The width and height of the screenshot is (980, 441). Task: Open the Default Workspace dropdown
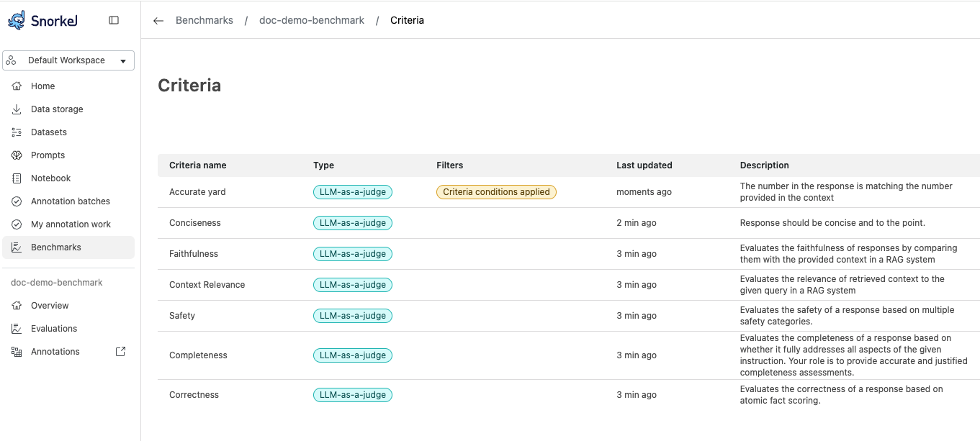(68, 60)
